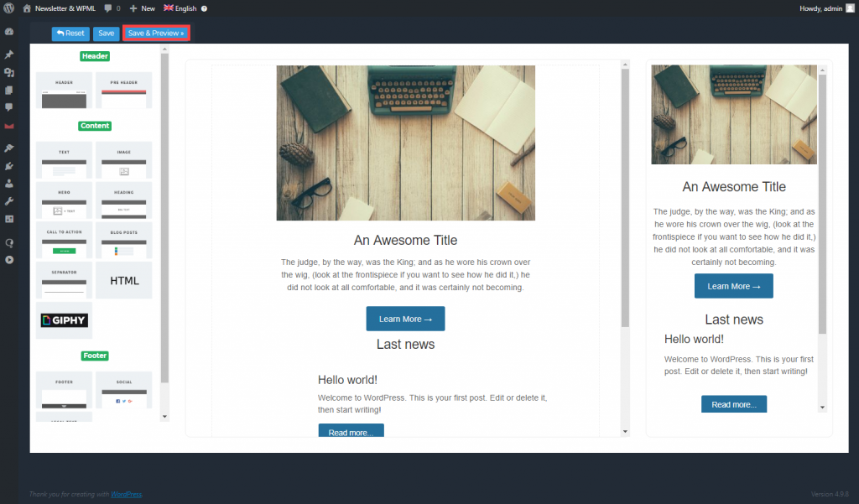The height and width of the screenshot is (504, 859).
Task: Select An Awesome Title in mobile preview
Action: pyautogui.click(x=734, y=187)
